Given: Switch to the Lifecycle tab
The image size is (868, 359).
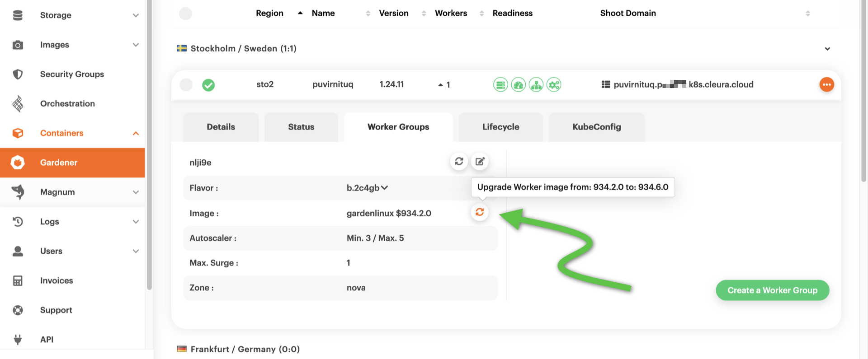Looking at the screenshot, I should tap(500, 127).
